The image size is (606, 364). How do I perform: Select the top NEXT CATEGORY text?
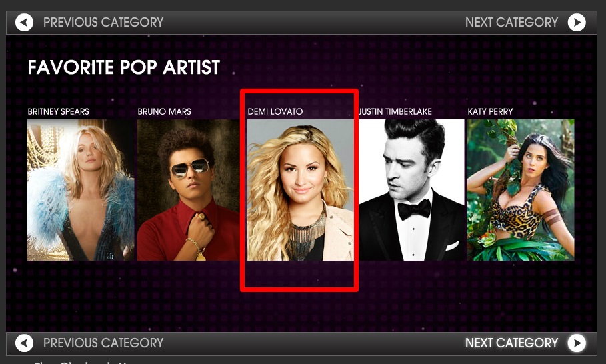coord(512,23)
